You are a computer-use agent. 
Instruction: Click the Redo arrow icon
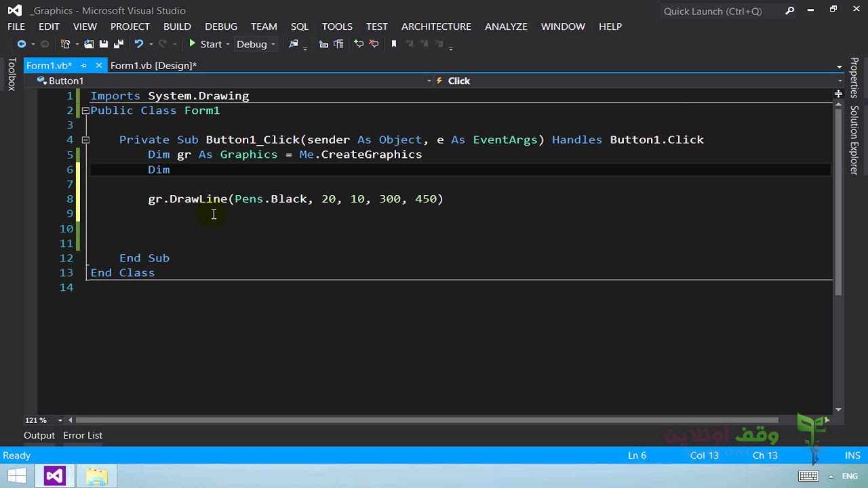[x=163, y=44]
